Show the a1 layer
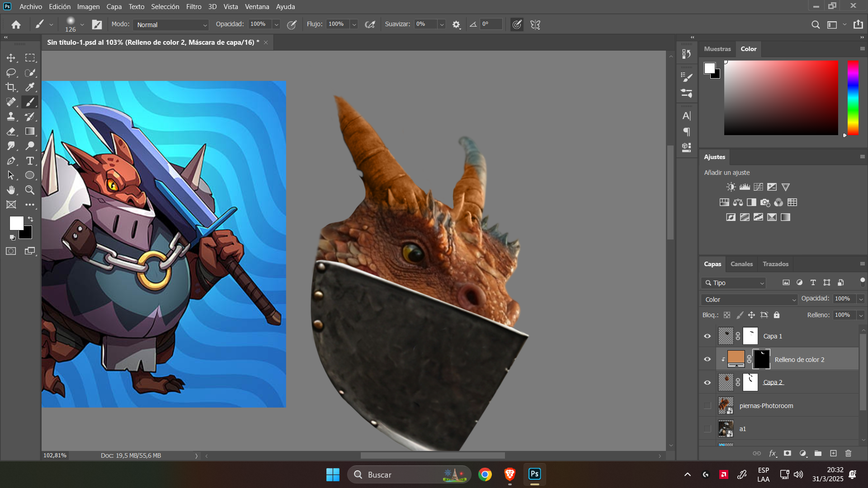Viewport: 868px width, 488px height. (708, 429)
